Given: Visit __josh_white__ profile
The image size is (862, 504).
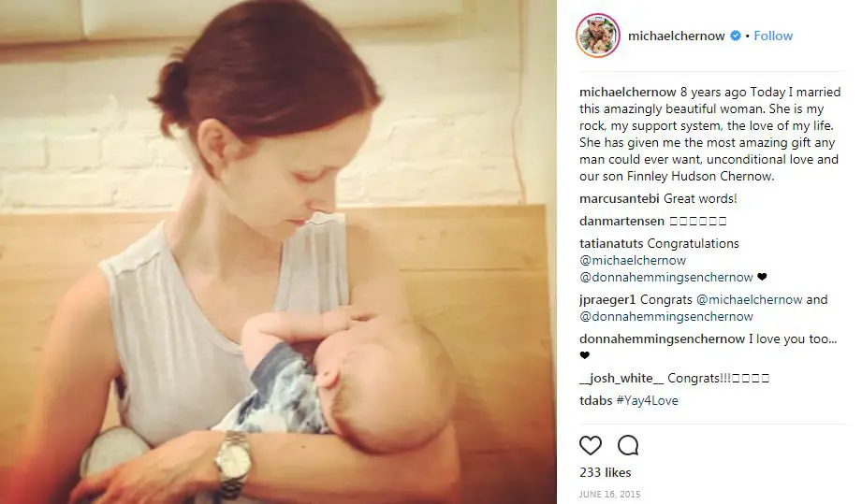Looking at the screenshot, I should [x=621, y=379].
